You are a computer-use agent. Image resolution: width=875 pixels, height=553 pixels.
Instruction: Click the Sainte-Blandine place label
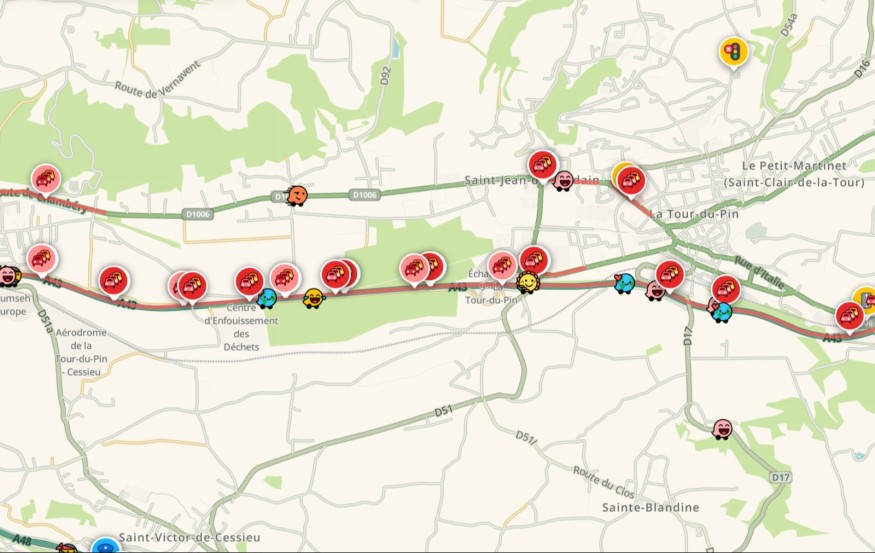pyautogui.click(x=650, y=507)
